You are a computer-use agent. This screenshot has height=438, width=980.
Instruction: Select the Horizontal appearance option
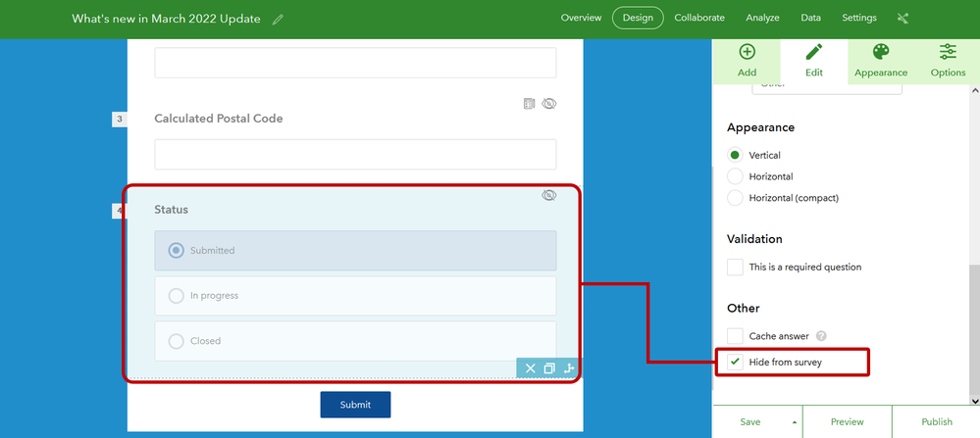point(736,176)
